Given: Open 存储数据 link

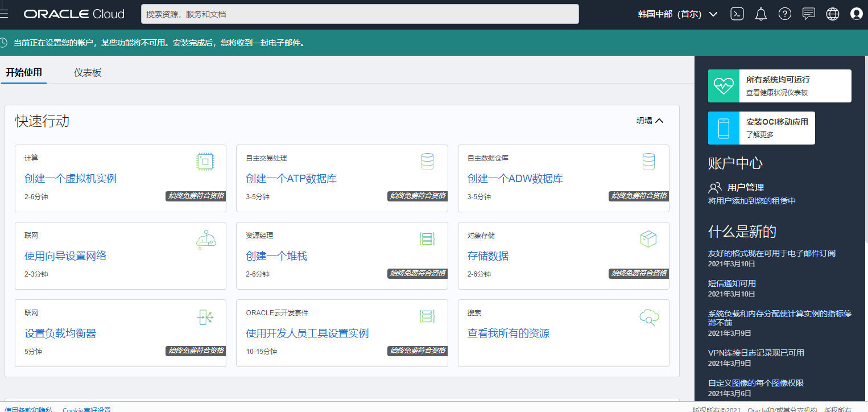Looking at the screenshot, I should click(x=488, y=256).
